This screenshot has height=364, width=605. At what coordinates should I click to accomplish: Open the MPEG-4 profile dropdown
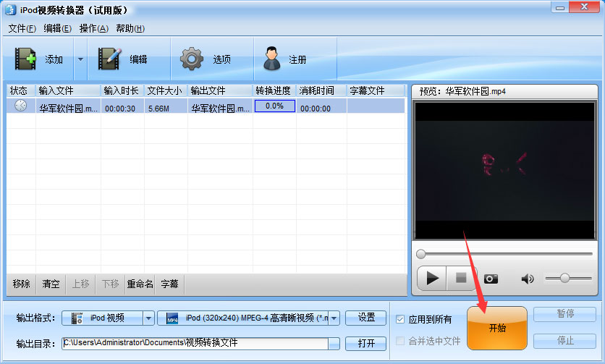[x=334, y=318]
